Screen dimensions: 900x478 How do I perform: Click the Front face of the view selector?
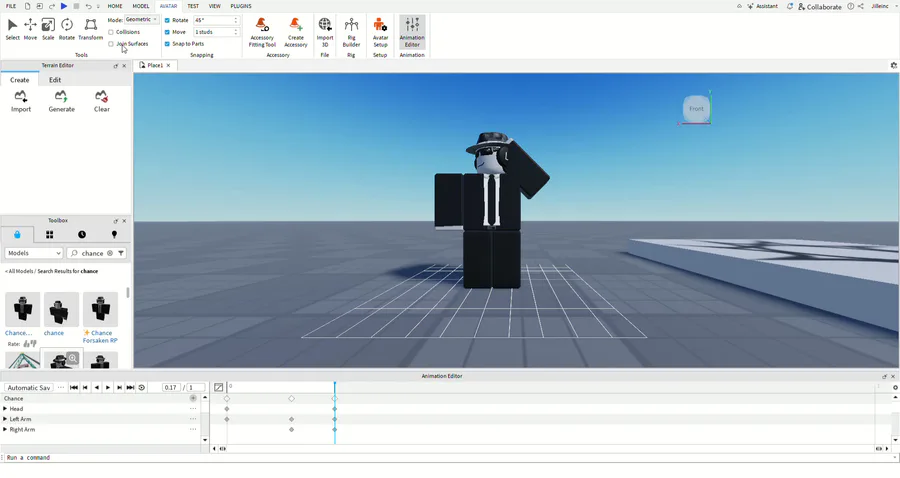coord(696,108)
